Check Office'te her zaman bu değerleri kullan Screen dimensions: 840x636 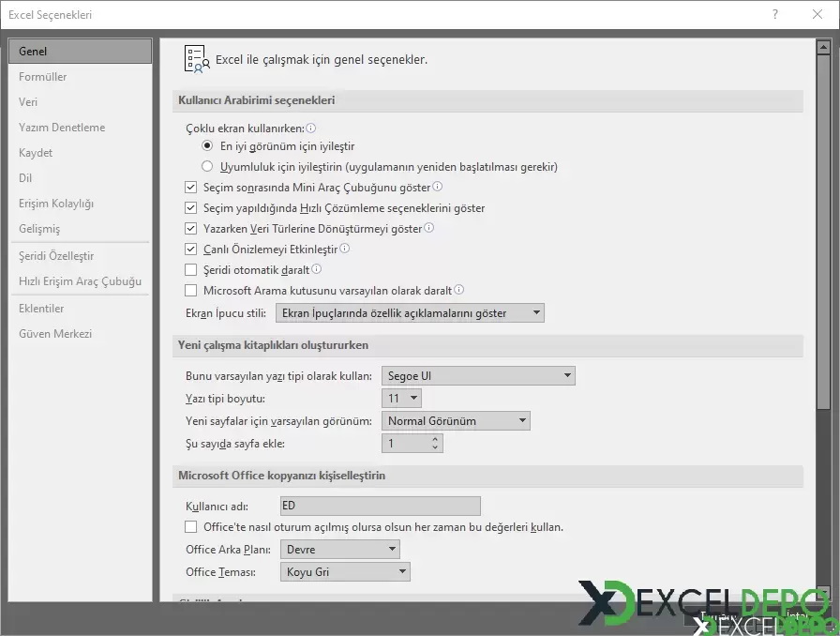click(x=190, y=526)
